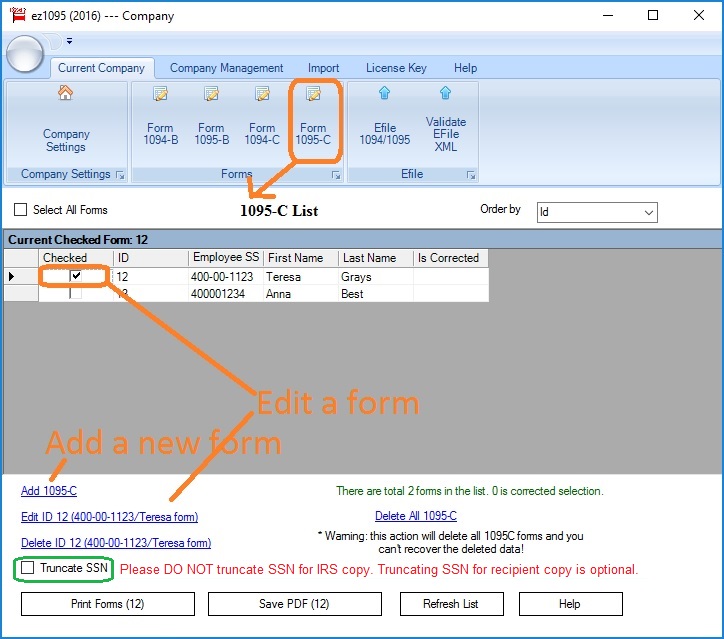Click the Form 1094-B icon

pyautogui.click(x=160, y=95)
